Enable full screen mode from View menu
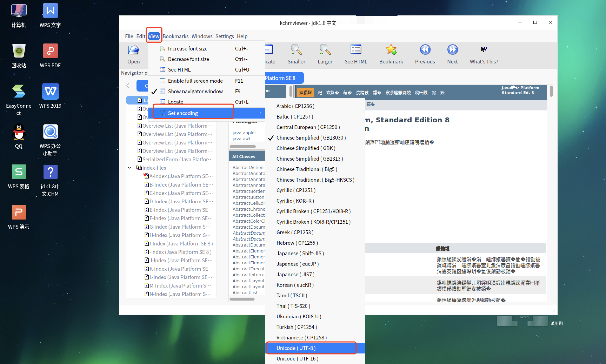 click(x=195, y=81)
